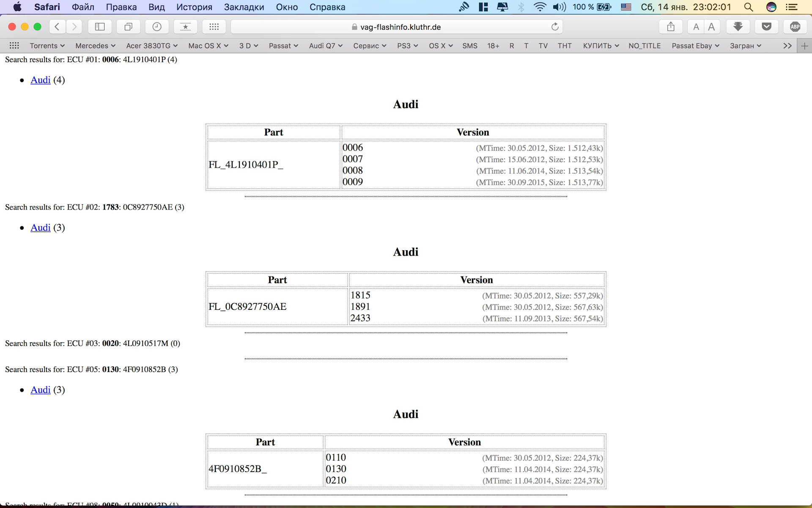This screenshot has height=508, width=812.
Task: Expand 3 D bookmarks folder
Action: pyautogui.click(x=249, y=46)
